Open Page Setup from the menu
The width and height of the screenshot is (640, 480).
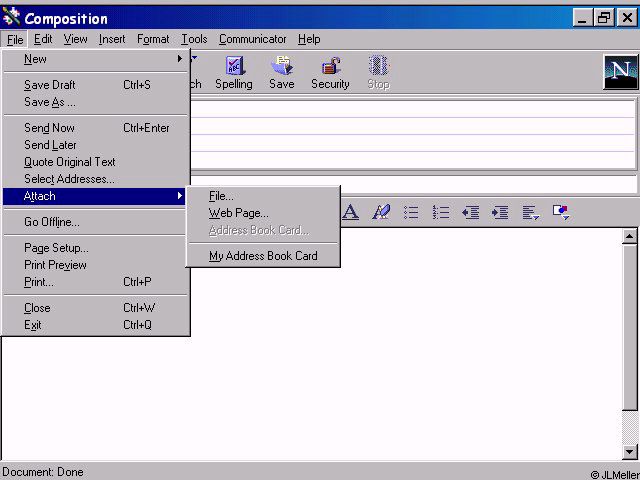tap(95, 248)
